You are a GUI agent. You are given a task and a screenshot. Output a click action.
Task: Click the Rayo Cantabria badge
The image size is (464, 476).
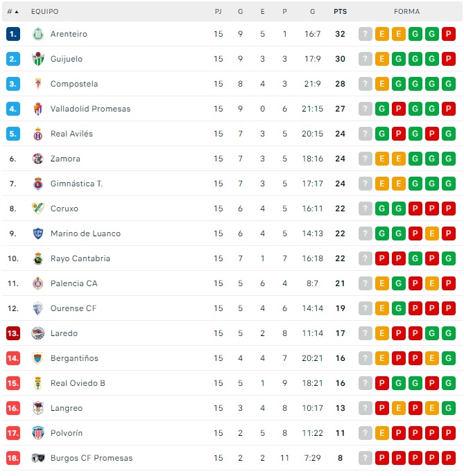coord(38,258)
